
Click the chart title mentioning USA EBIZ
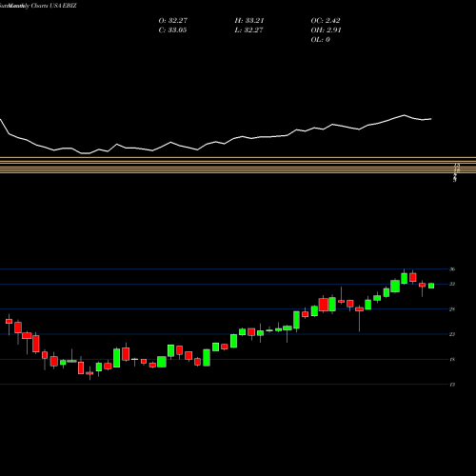click(x=38, y=6)
